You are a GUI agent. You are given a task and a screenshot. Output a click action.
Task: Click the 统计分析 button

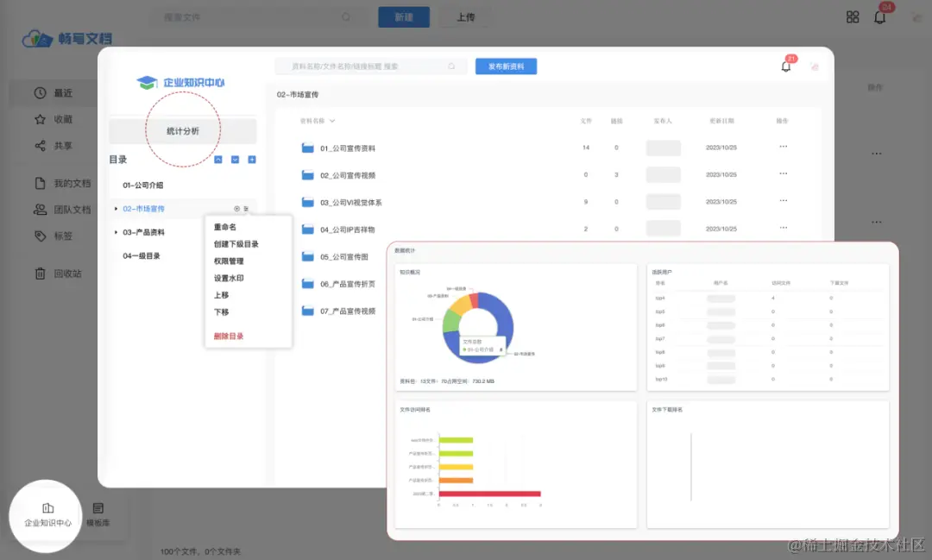tap(183, 131)
